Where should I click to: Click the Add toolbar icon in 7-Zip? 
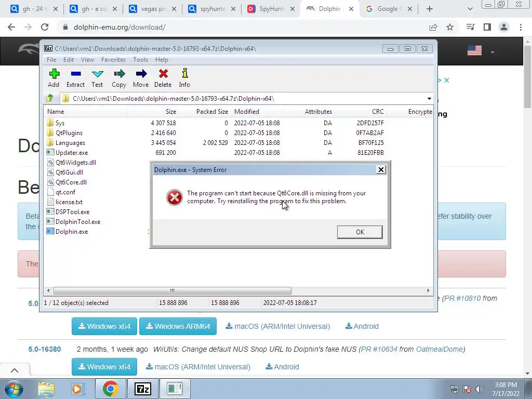(54, 78)
